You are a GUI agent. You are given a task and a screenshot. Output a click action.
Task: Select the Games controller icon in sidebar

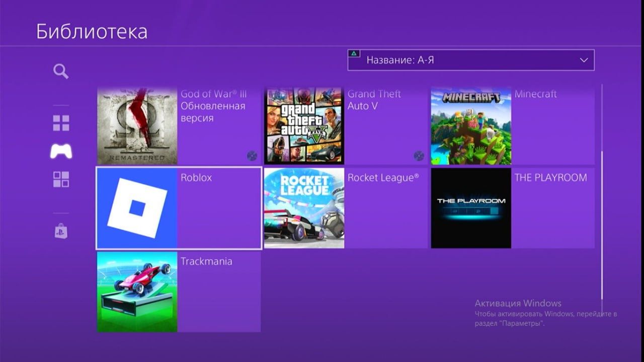click(x=61, y=151)
